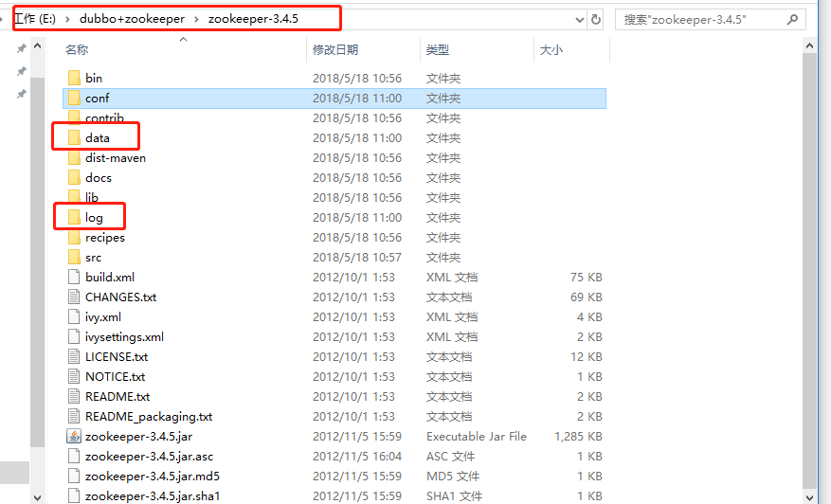Click the middle pin icon in the navigation pane
Screen dimensions: 831x504
pos(21,71)
